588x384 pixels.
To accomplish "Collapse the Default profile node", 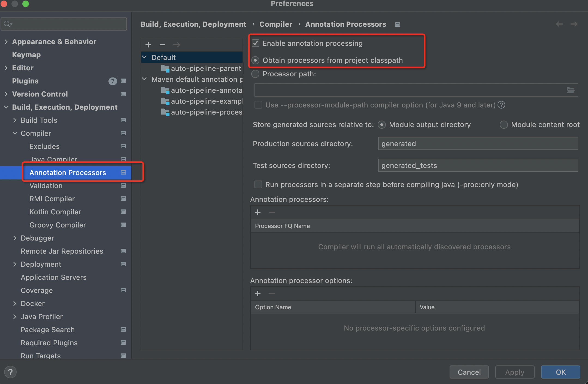I will pyautogui.click(x=144, y=57).
